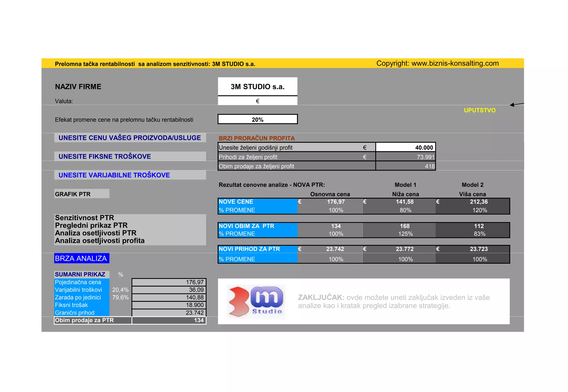Image resolution: width=568 pixels, height=392 pixels.
Task: Open UNESITE VARIJABILNE TROŠKOVE section
Action: tap(114, 175)
